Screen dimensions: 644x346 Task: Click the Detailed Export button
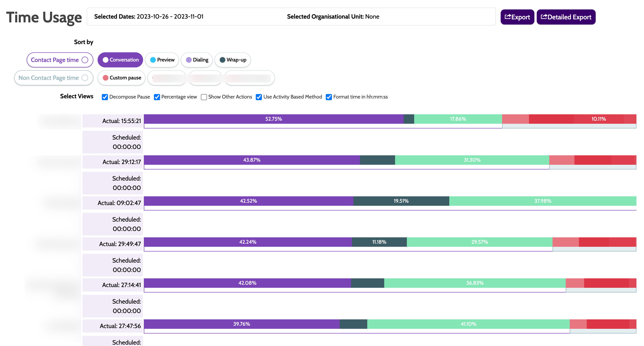(566, 17)
